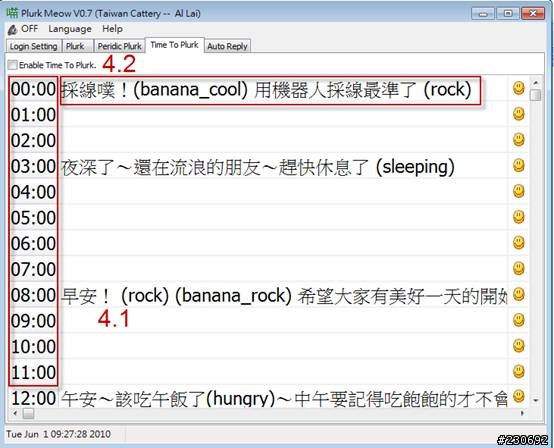Click the Plurk Meow app icon in the title bar
Image resolution: width=554 pixels, height=448 pixels.
point(12,13)
